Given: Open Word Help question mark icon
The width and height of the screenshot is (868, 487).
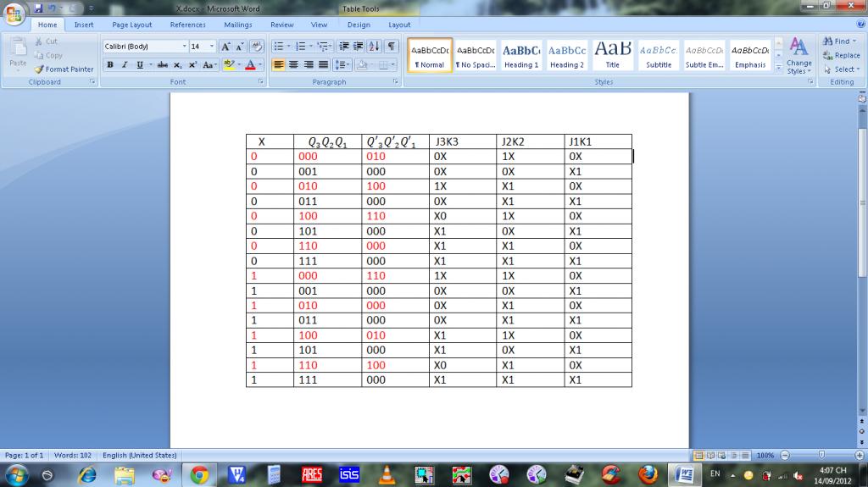Looking at the screenshot, I should (x=861, y=25).
